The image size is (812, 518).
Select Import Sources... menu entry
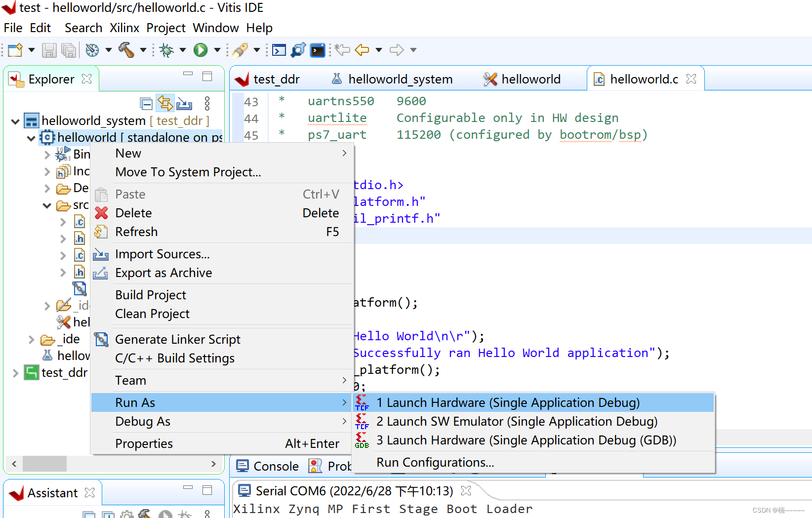tap(222, 254)
